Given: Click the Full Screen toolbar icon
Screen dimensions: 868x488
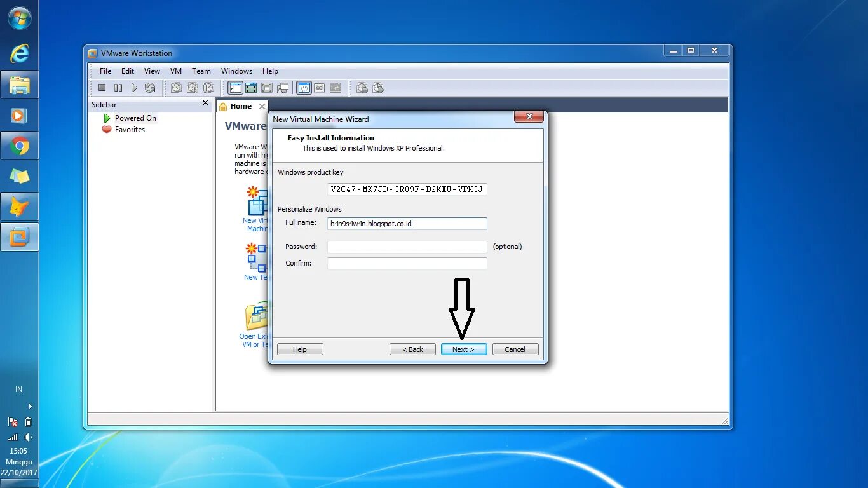Looking at the screenshot, I should coord(267,88).
